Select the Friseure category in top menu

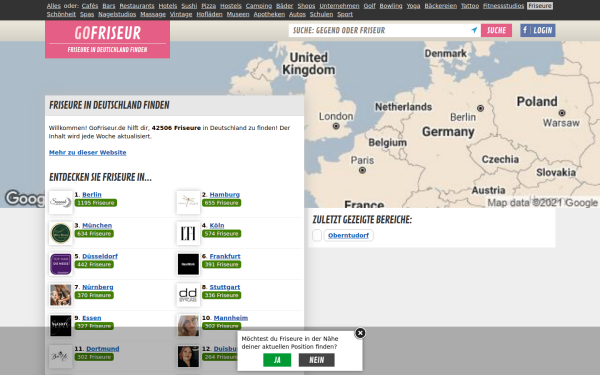[540, 6]
